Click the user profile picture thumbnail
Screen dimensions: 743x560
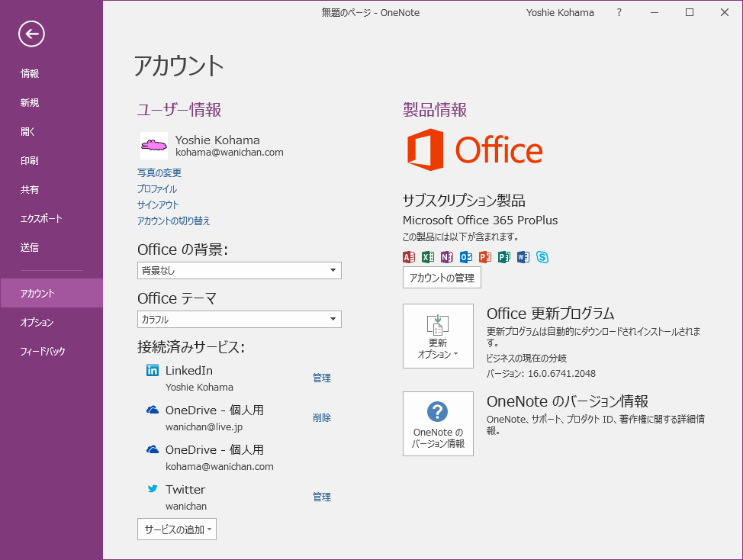coord(154,146)
